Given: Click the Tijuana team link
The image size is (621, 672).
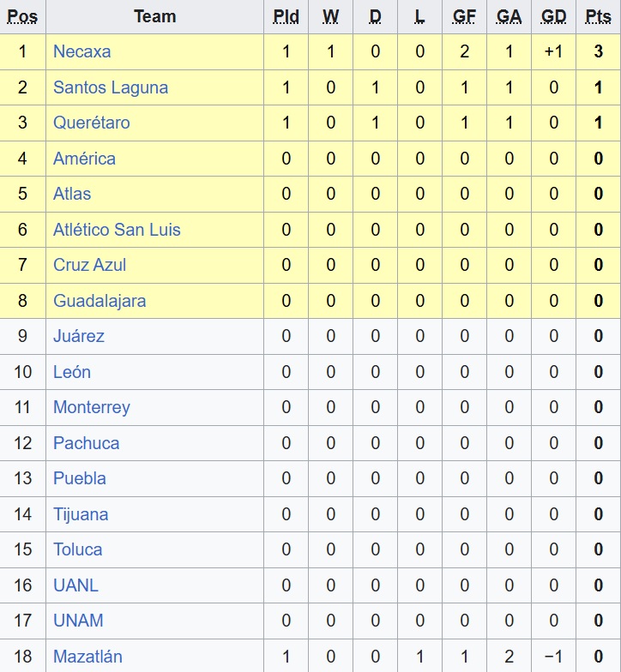Looking at the screenshot, I should 81,514.
